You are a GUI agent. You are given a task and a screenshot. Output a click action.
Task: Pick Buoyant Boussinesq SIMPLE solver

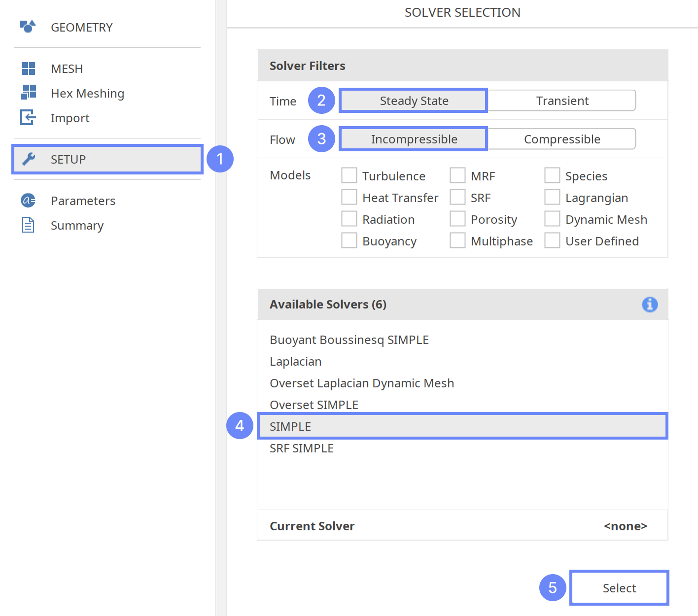[x=349, y=340]
